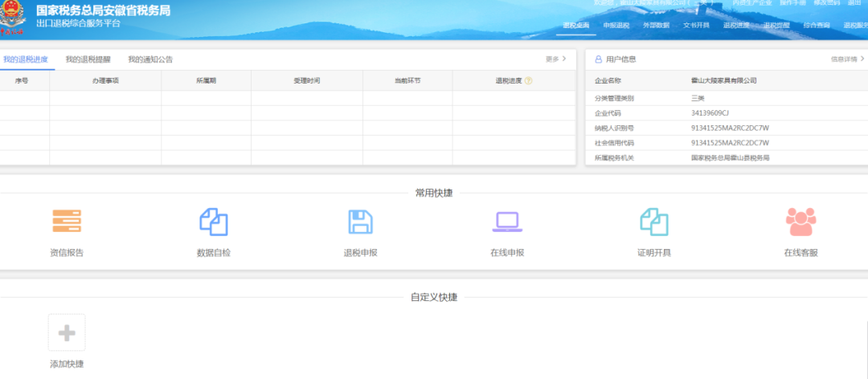Open the 数据自检 shortcut icon
The height and width of the screenshot is (379, 868).
214,222
